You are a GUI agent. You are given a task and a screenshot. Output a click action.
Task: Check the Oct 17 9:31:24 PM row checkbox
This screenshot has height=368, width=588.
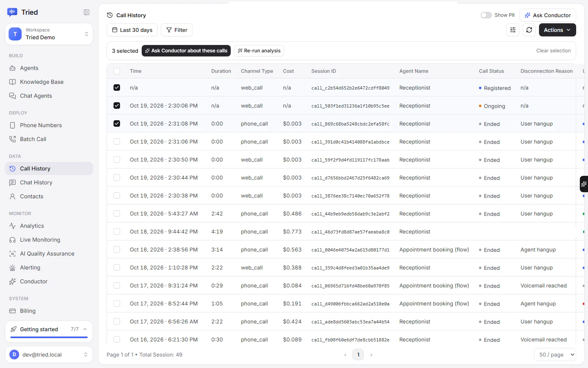pyautogui.click(x=117, y=285)
